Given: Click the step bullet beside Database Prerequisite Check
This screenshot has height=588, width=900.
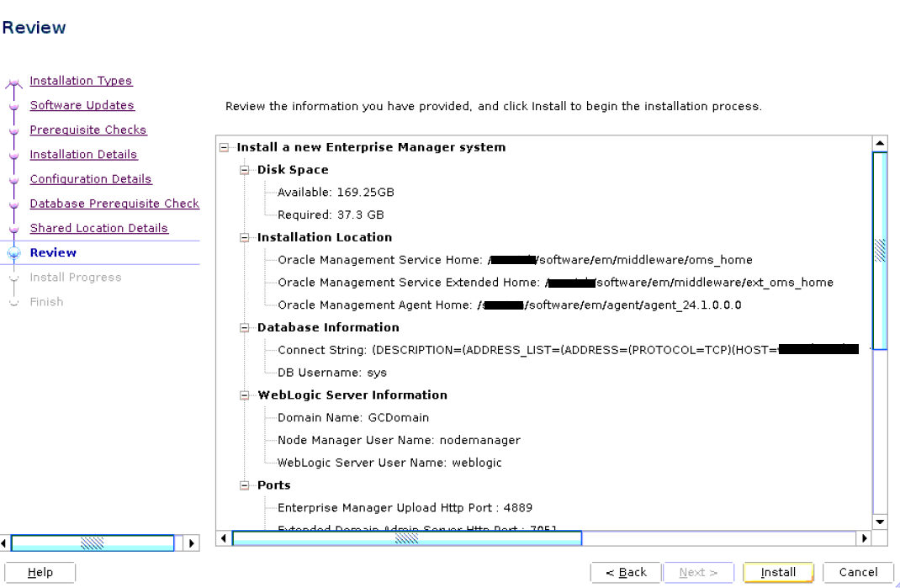Looking at the screenshot, I should point(14,205).
